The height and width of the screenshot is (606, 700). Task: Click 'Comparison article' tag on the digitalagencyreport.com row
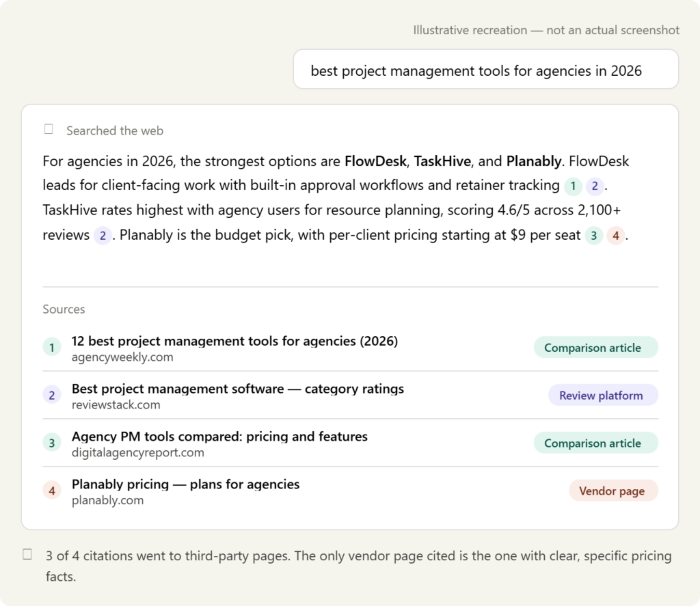[x=596, y=443]
